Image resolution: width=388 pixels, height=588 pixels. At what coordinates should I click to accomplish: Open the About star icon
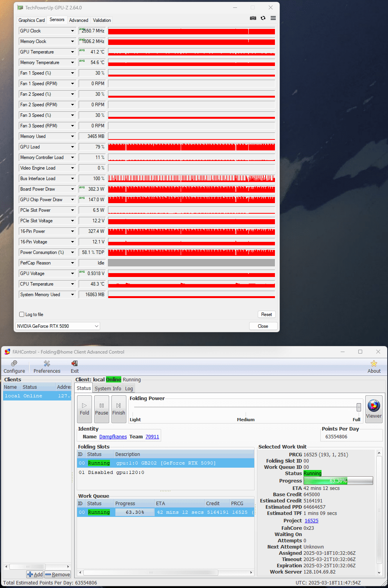click(374, 367)
